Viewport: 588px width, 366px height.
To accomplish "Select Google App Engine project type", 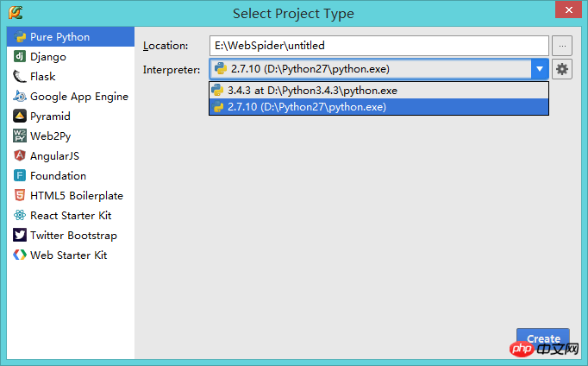I will click(71, 97).
